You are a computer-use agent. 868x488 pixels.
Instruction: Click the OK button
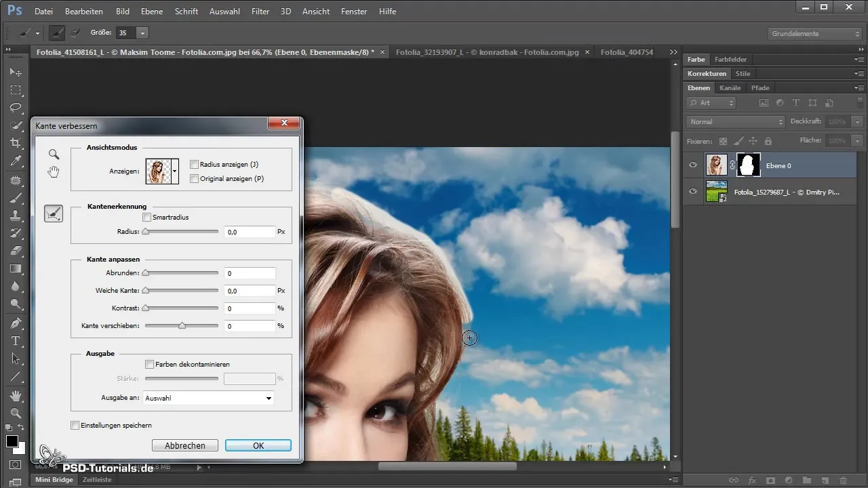point(258,445)
